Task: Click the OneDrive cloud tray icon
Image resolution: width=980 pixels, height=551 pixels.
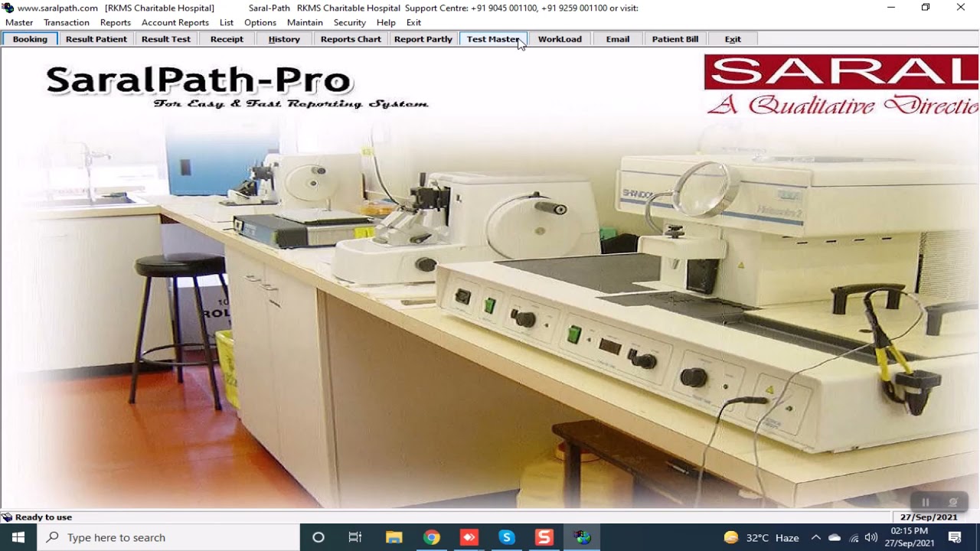Action: pyautogui.click(x=835, y=538)
